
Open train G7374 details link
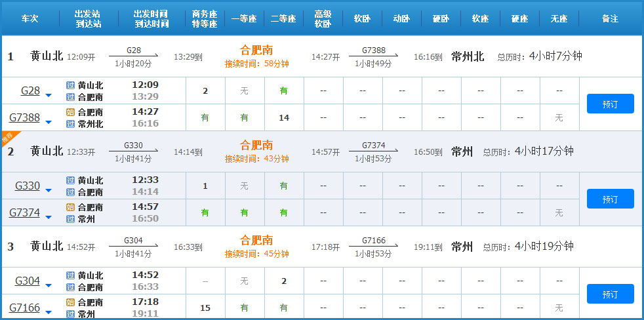point(25,212)
